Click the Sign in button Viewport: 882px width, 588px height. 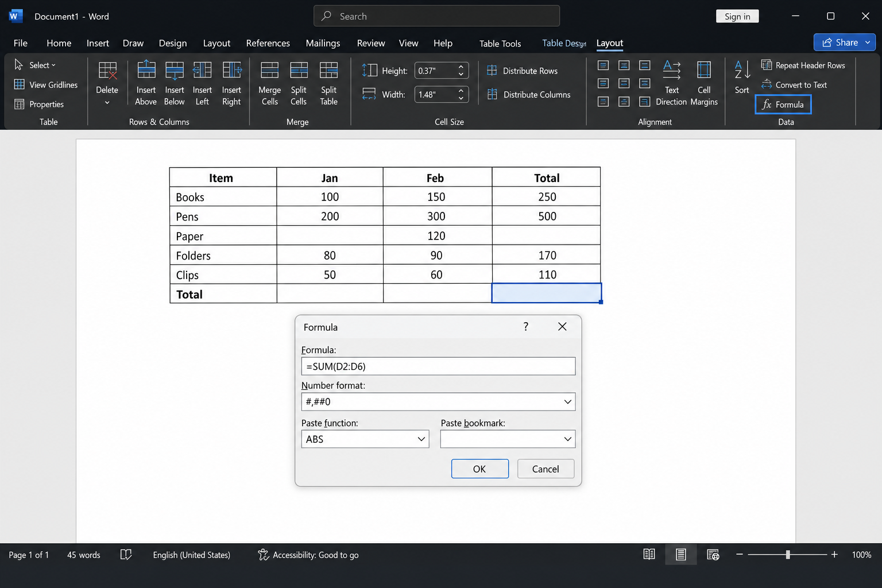tap(737, 16)
